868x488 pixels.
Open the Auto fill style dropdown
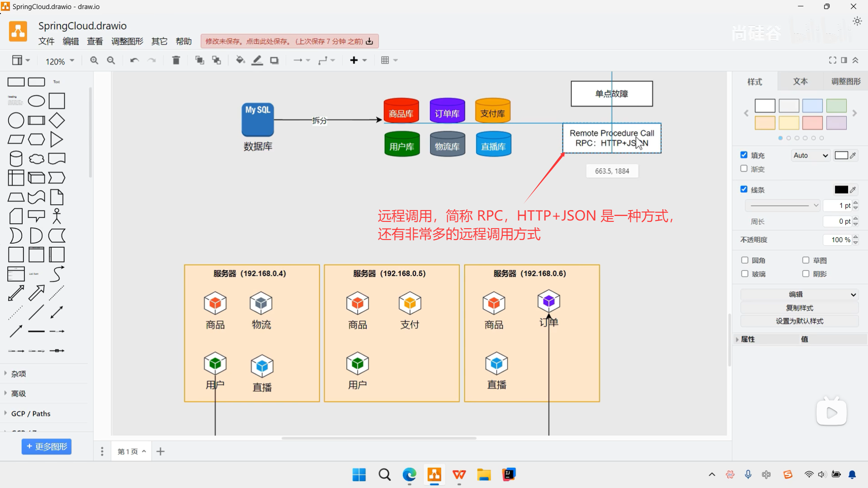tap(810, 155)
